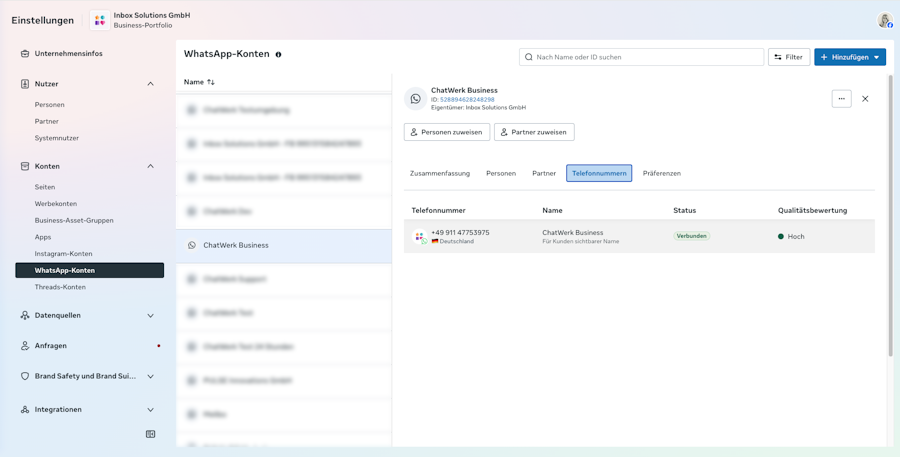Expand the Integrationen section chevron
Image resolution: width=900 pixels, height=457 pixels.
pyautogui.click(x=150, y=409)
